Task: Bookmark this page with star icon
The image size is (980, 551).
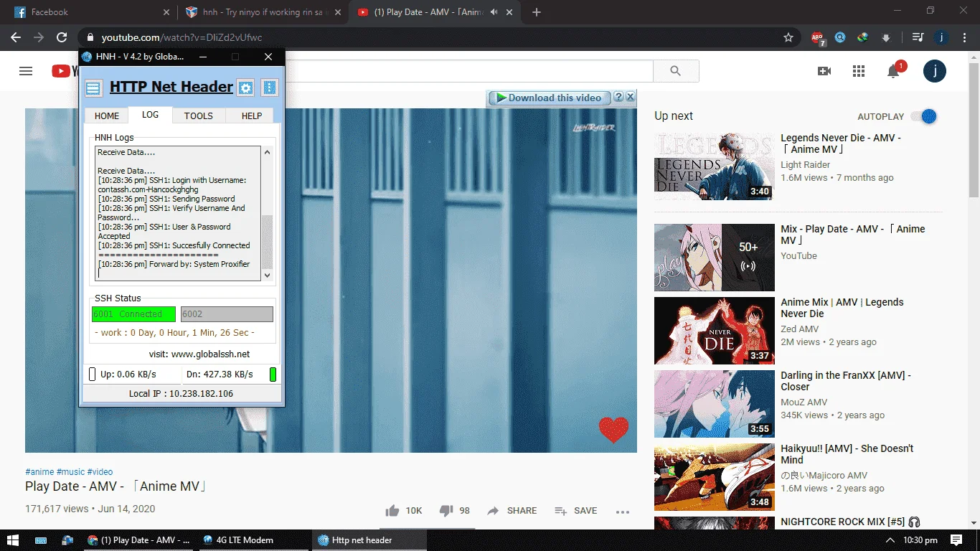Action: (x=788, y=37)
